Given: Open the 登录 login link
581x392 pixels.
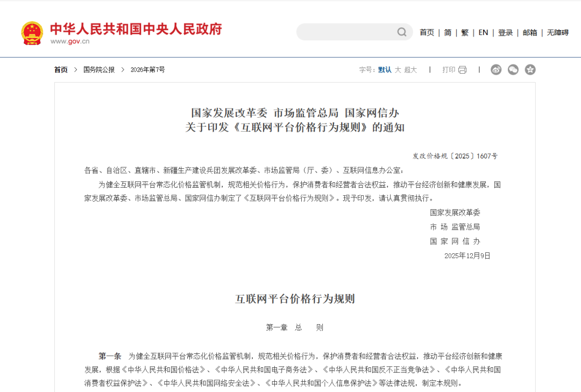Looking at the screenshot, I should click(505, 33).
